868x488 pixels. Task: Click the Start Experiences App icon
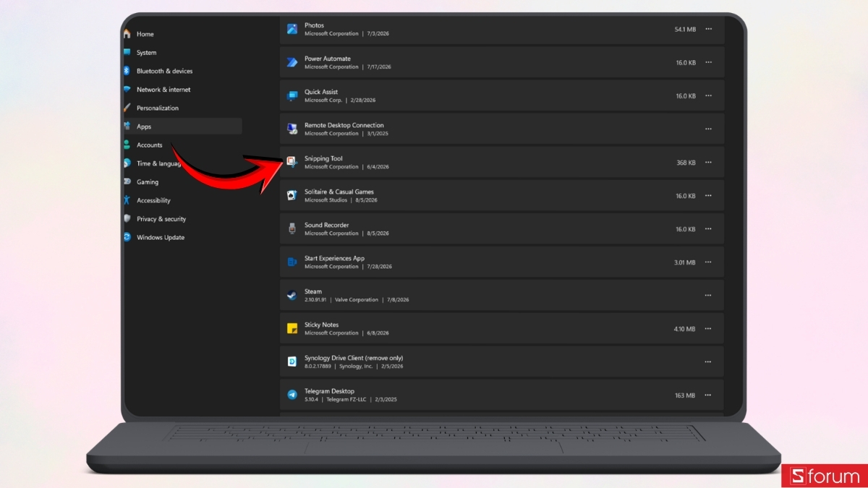tap(292, 262)
